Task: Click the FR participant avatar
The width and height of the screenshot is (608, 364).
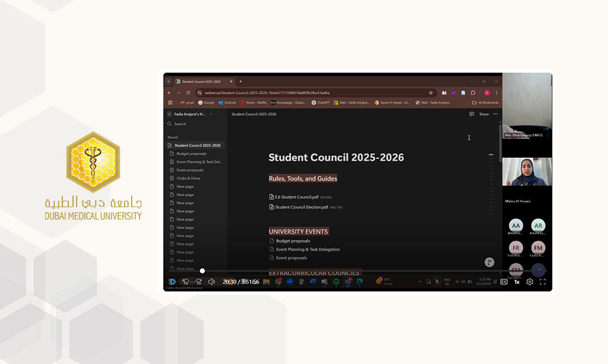Action: [x=516, y=248]
